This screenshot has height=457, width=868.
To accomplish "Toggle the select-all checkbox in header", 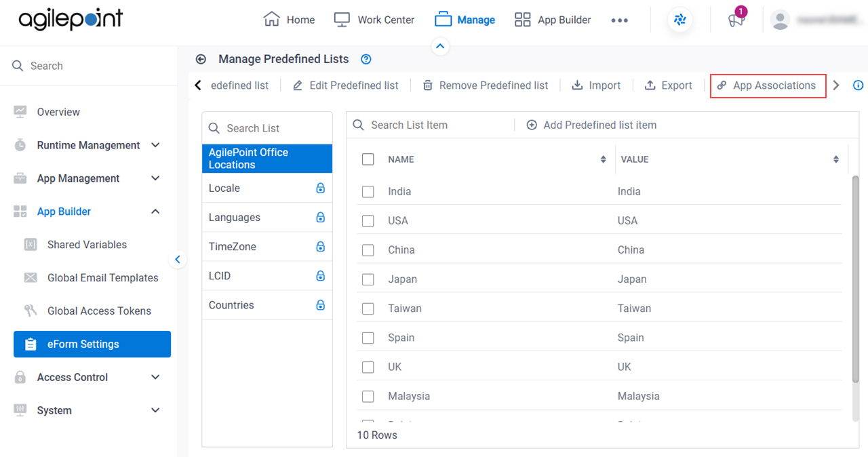I will pos(368,159).
